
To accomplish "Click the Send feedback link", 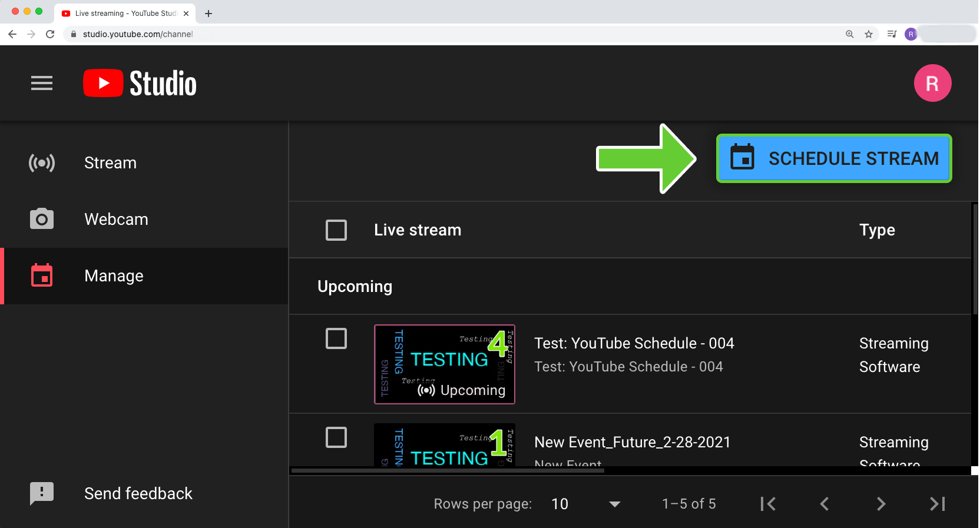I will 138,493.
